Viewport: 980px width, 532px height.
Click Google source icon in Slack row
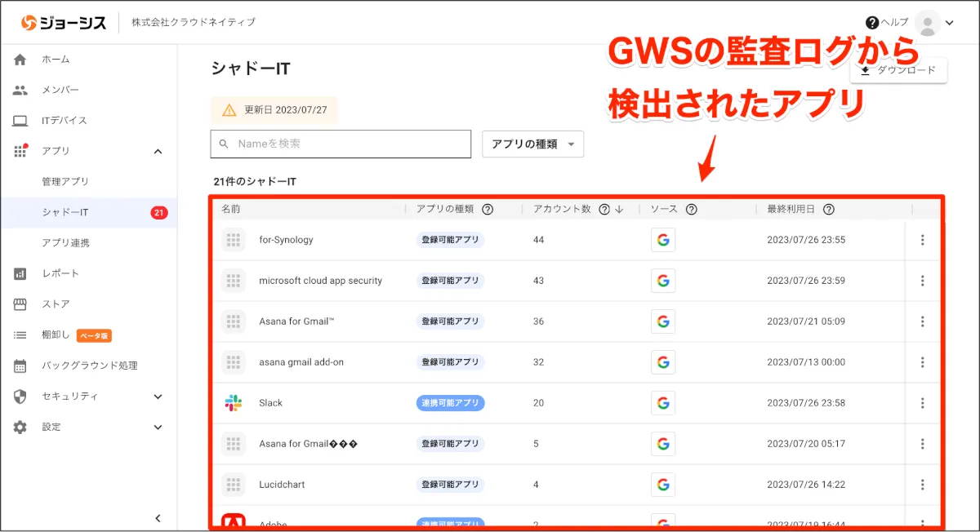(x=663, y=403)
